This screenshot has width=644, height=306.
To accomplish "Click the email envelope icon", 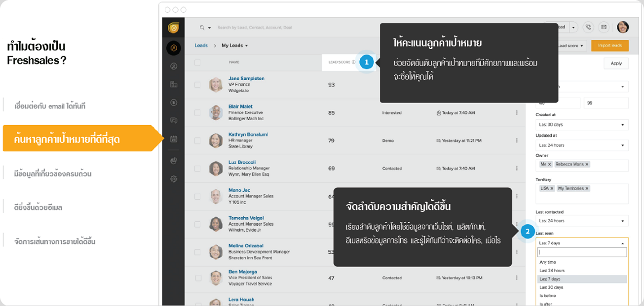I will point(603,27).
